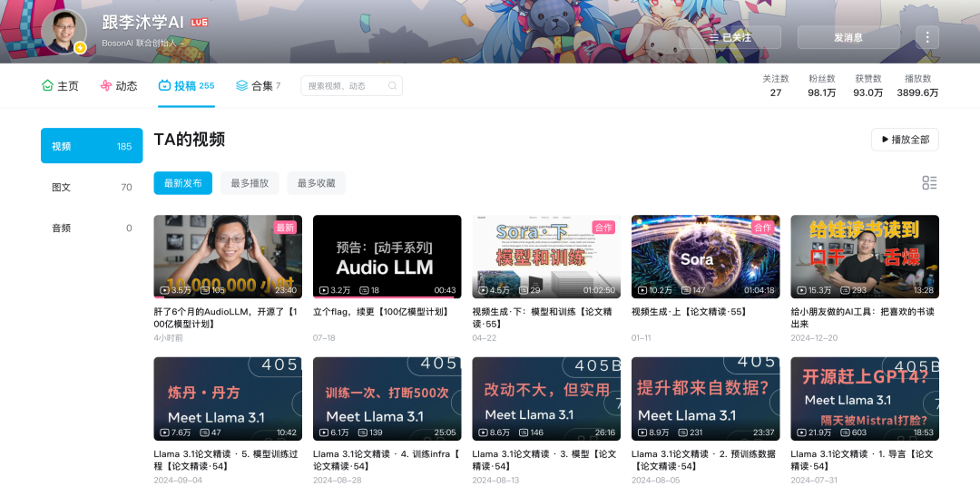
Task: Click the play count icon showing 3.5万
Action: (x=164, y=290)
